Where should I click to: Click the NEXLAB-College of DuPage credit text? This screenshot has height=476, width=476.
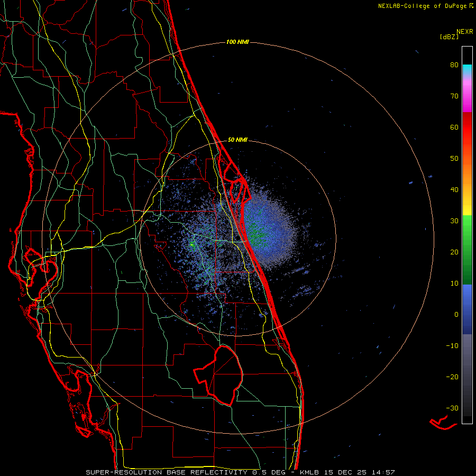(x=422, y=6)
